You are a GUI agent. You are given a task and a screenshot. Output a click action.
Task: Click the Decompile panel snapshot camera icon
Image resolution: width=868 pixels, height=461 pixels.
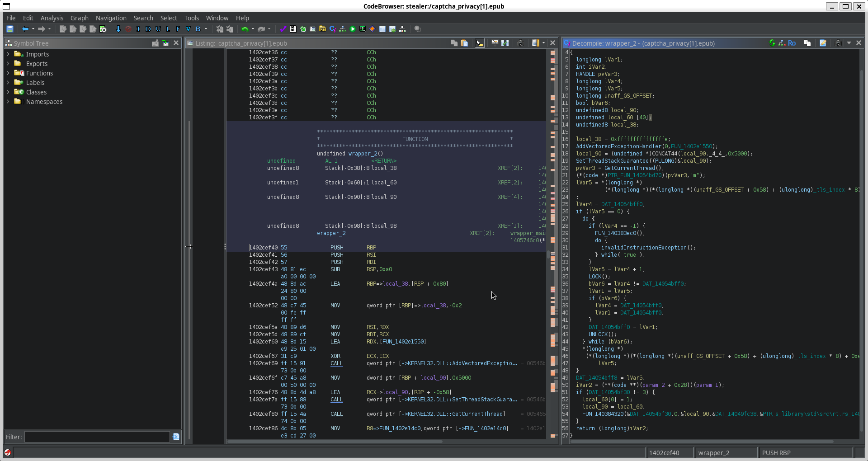click(x=838, y=43)
